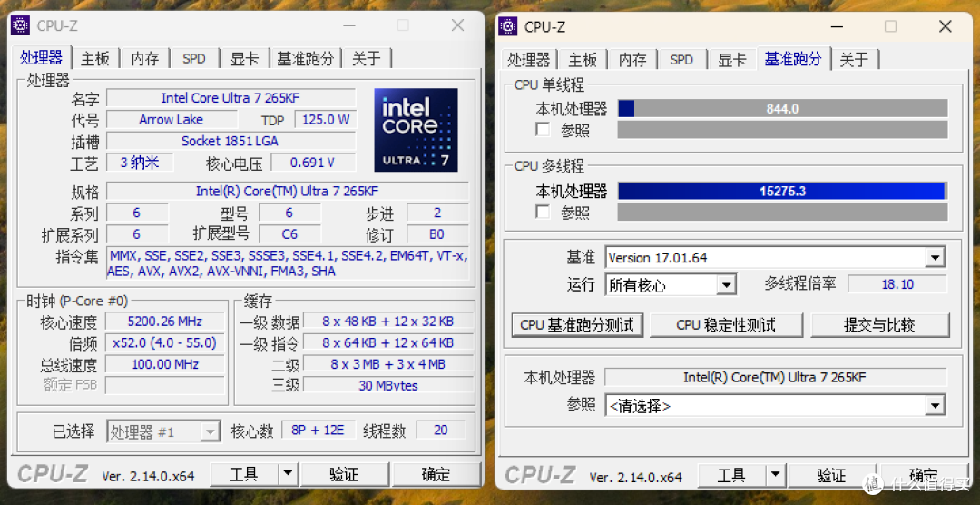Click TDP value 125.0 W

(x=325, y=120)
